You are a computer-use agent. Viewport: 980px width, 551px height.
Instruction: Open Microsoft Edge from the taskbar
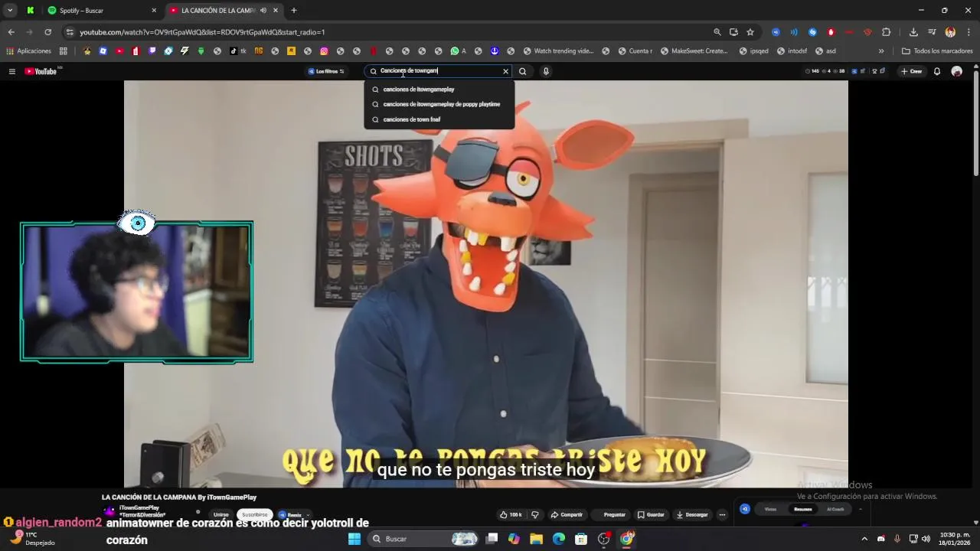coord(559,539)
